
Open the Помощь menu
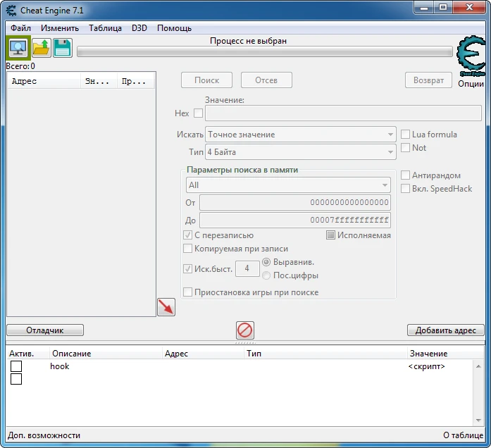(175, 28)
